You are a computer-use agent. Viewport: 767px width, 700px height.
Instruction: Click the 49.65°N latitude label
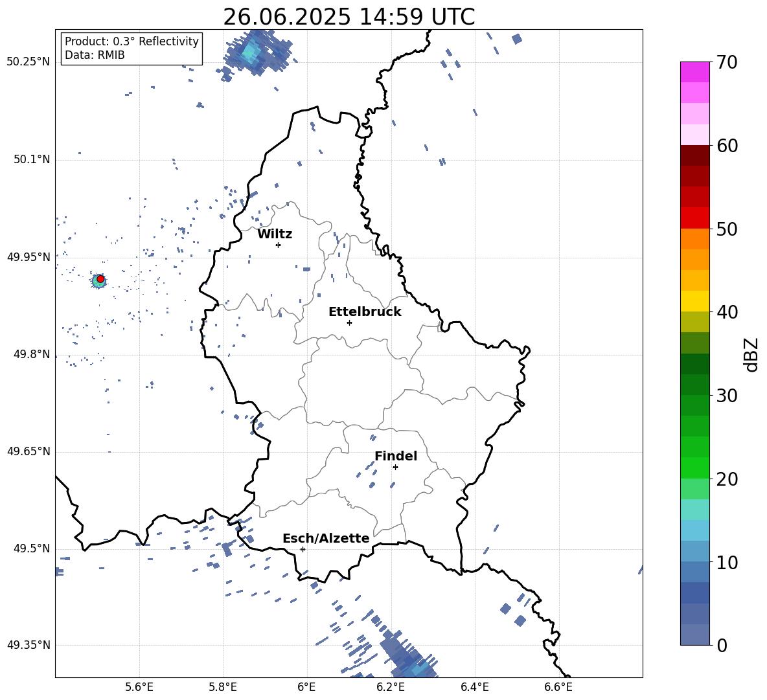pyautogui.click(x=29, y=451)
